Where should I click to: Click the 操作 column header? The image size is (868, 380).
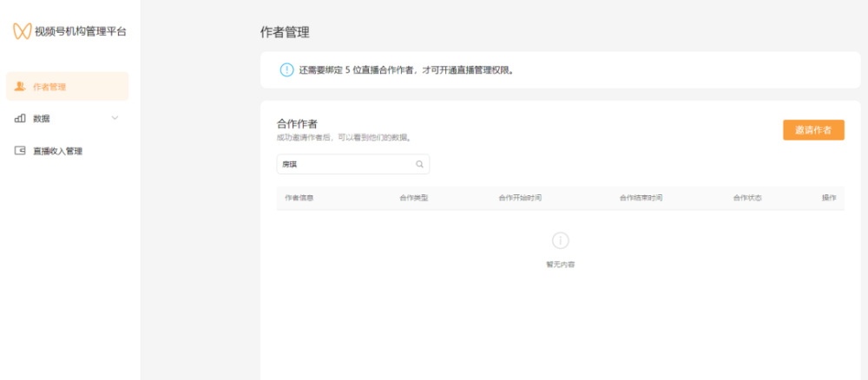(x=829, y=198)
